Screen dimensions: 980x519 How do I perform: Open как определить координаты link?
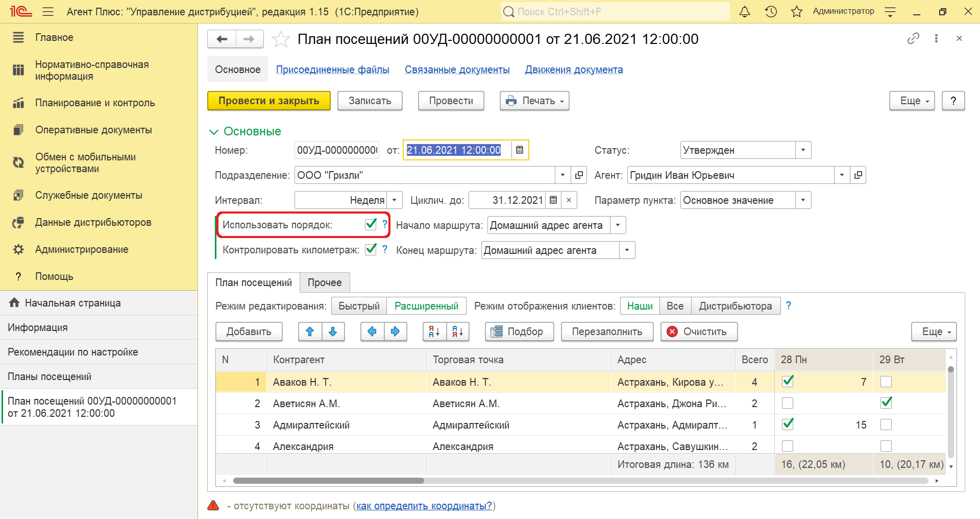point(424,506)
